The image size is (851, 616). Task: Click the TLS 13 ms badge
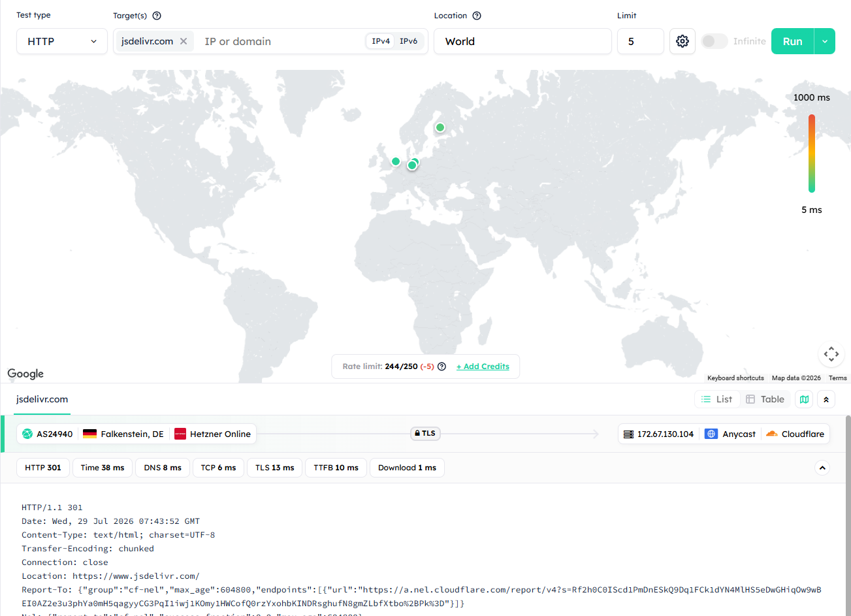click(275, 468)
